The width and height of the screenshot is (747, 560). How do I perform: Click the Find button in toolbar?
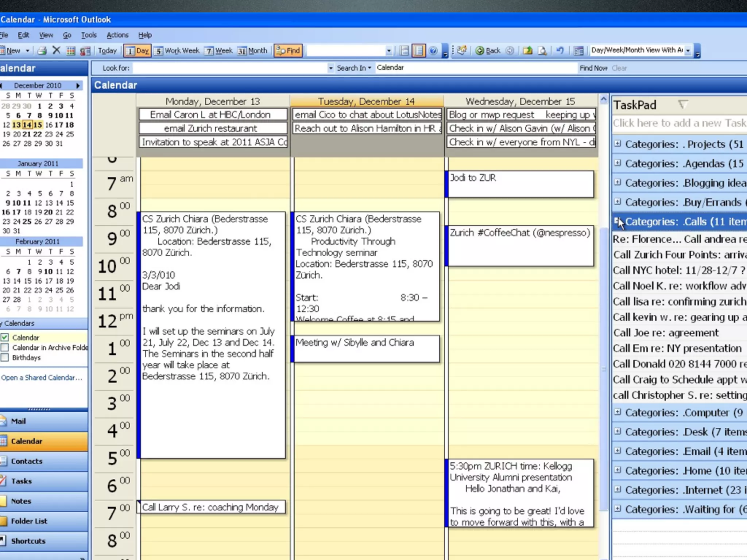[x=288, y=51]
